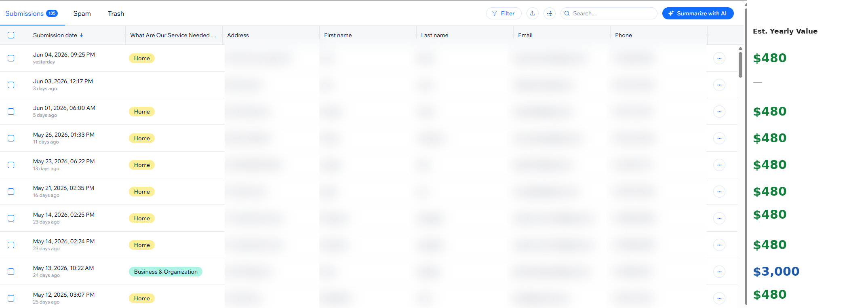Screen dimensions: 868x308
Task: Switch to the Spam tab
Action: pos(82,13)
